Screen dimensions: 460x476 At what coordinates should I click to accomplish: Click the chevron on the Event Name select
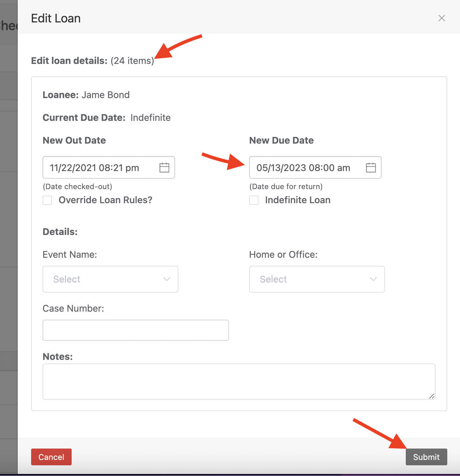pyautogui.click(x=166, y=279)
